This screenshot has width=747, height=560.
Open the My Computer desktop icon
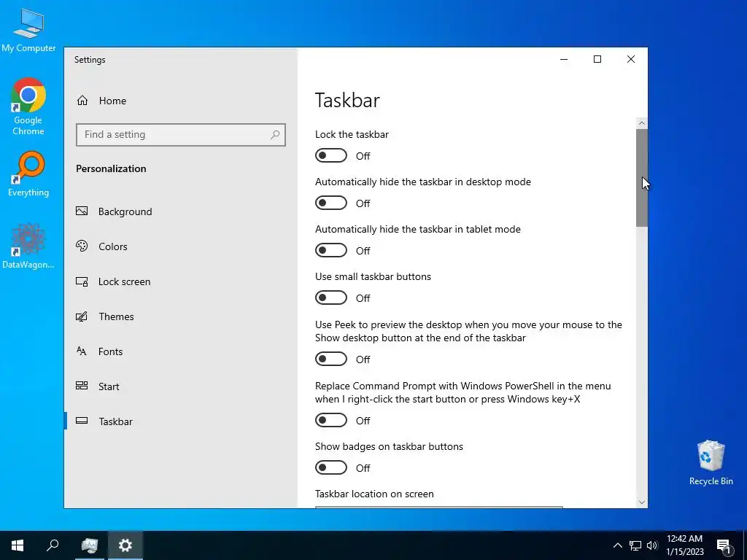28,30
